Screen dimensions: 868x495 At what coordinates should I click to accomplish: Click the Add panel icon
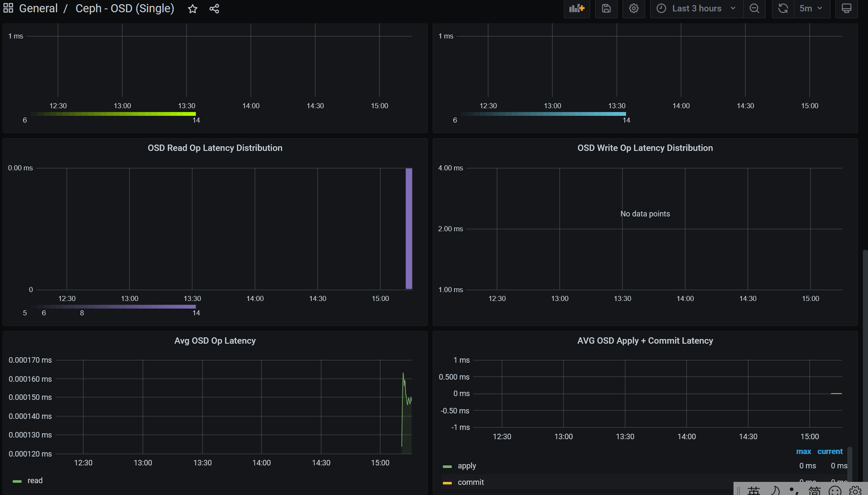coord(577,8)
